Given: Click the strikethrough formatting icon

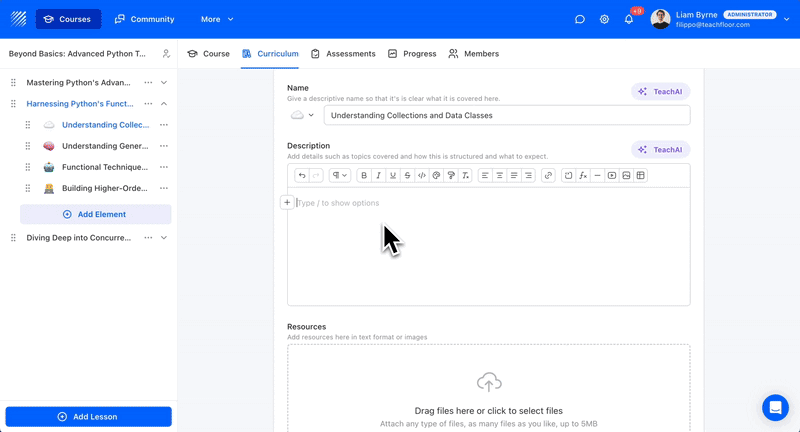Looking at the screenshot, I should (x=407, y=176).
